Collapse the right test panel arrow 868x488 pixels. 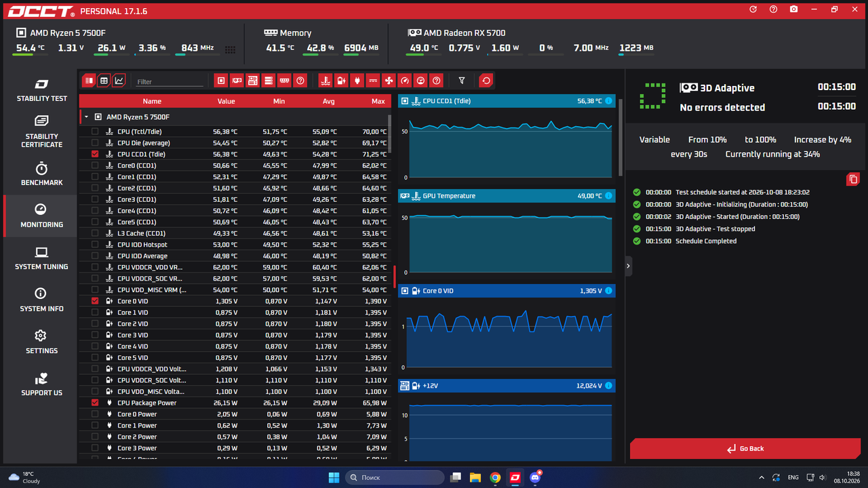tap(628, 266)
